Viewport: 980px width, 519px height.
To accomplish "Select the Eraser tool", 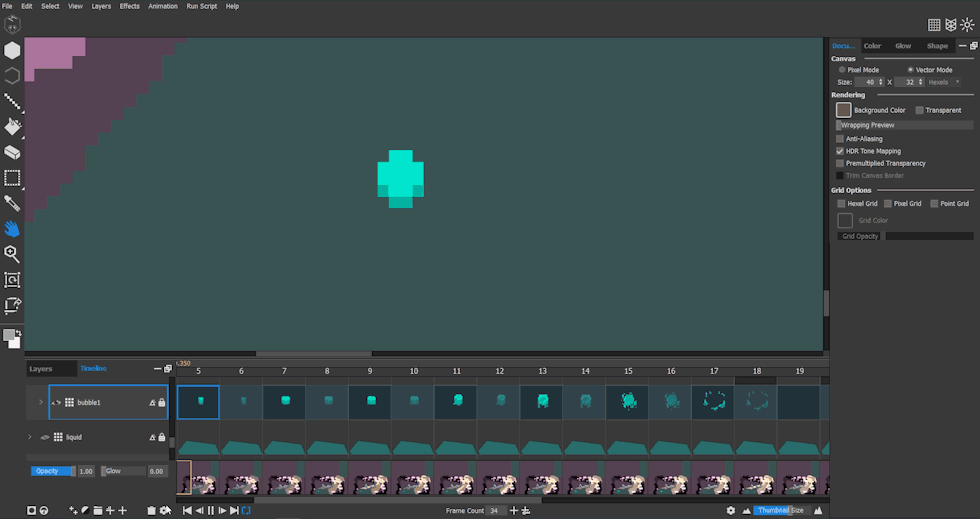I will click(12, 152).
